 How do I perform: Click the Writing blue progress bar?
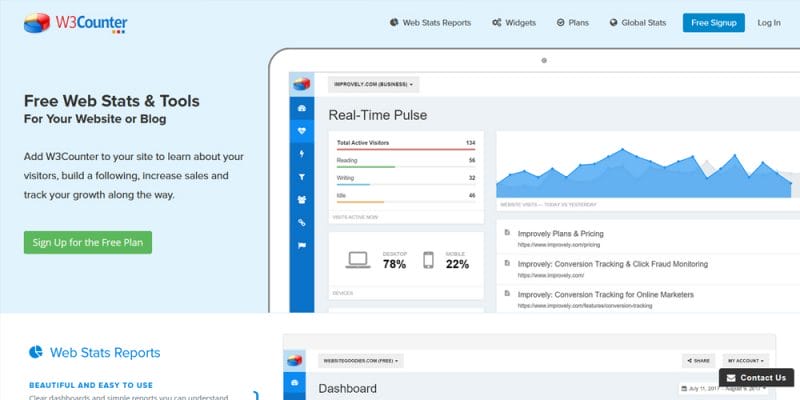[x=353, y=184]
